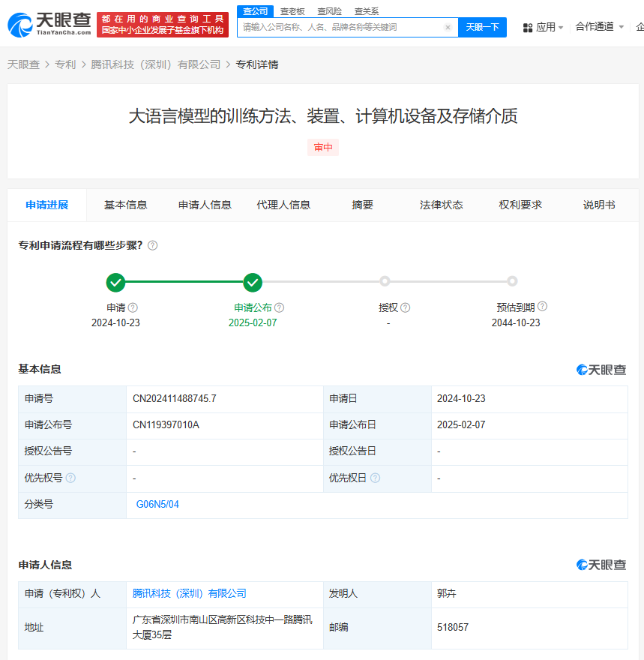Click publication number CN119397010A

point(166,424)
